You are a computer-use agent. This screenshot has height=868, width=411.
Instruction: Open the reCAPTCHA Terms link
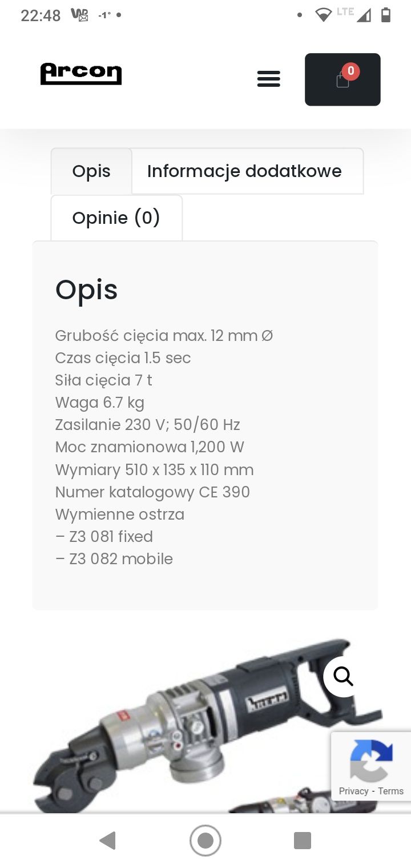391,791
